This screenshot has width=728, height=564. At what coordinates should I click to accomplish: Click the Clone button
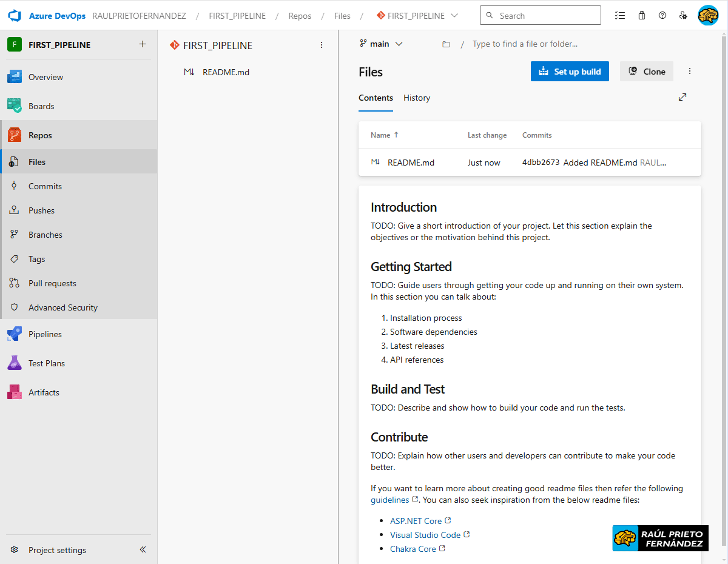coord(647,72)
